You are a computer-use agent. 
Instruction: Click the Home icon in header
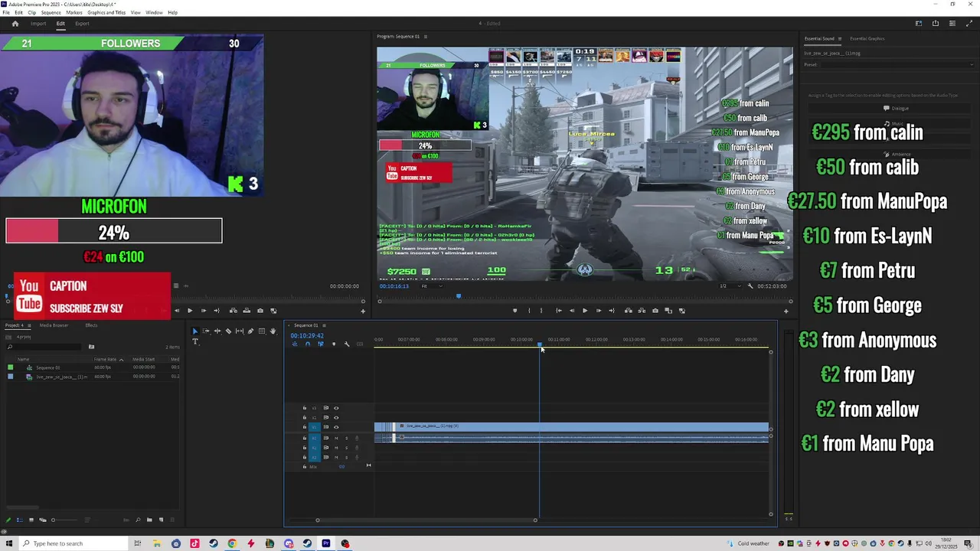(15, 24)
